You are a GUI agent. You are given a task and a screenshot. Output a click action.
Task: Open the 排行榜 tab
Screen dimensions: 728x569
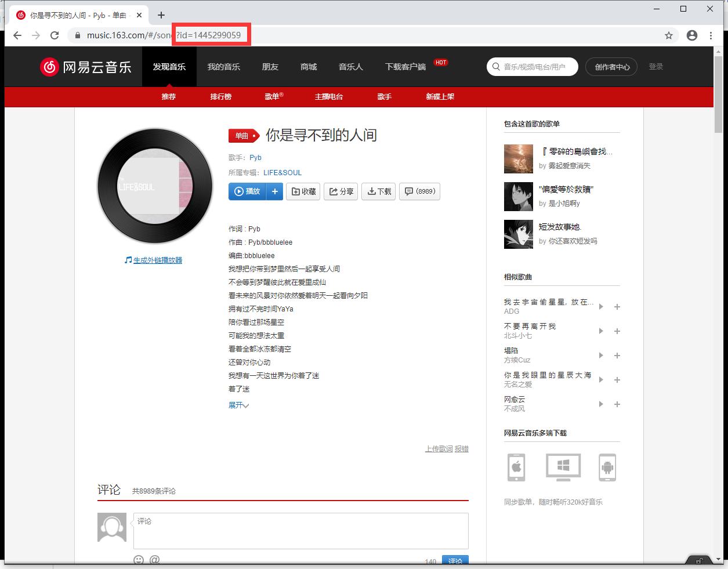coord(220,97)
